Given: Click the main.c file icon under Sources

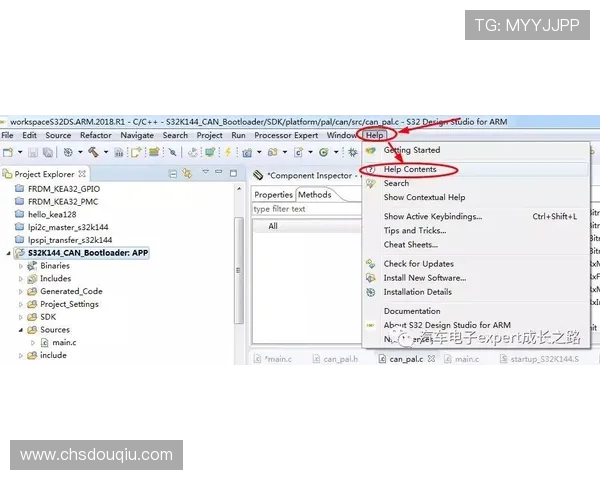Looking at the screenshot, I should tap(44, 342).
